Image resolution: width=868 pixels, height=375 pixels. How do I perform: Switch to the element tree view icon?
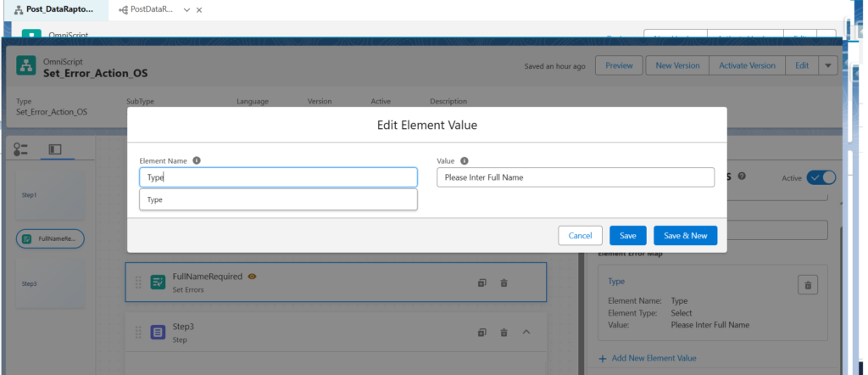[20, 149]
